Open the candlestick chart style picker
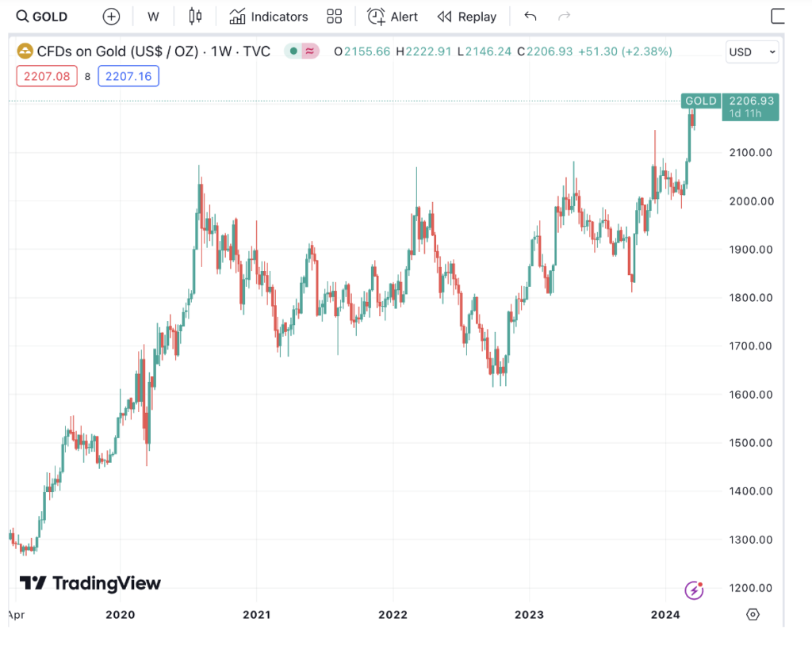This screenshot has height=668, width=812. [195, 17]
